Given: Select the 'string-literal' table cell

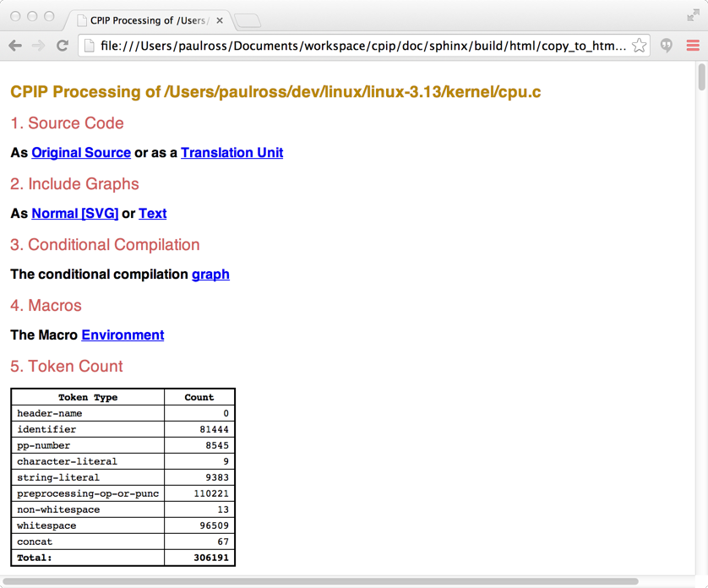Looking at the screenshot, I should [x=88, y=477].
